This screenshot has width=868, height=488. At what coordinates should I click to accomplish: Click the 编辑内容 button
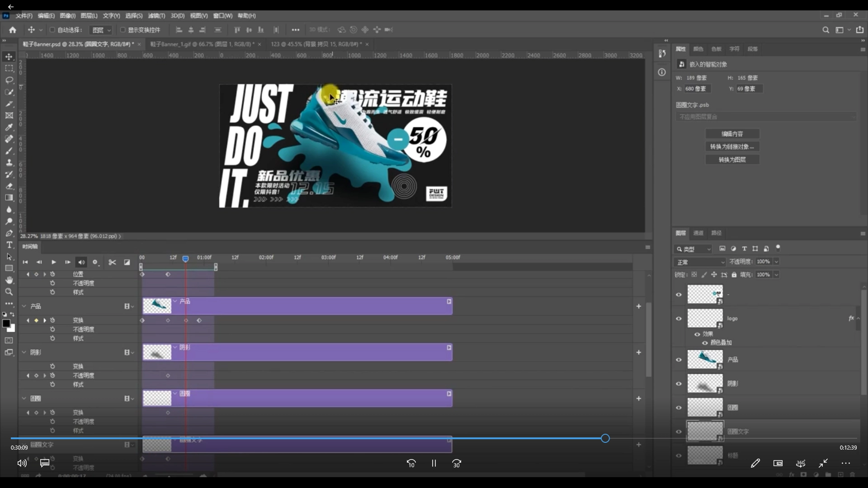coord(732,134)
